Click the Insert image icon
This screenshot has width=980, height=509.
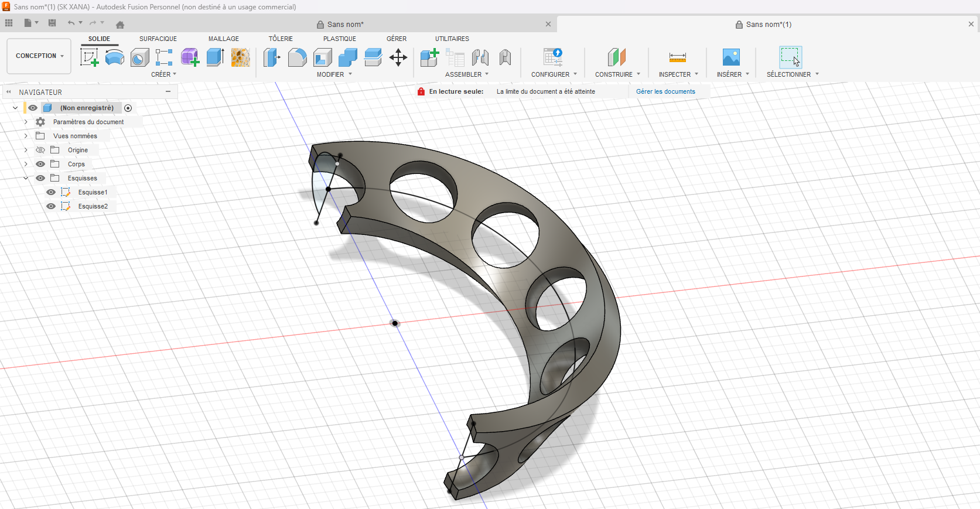pyautogui.click(x=731, y=57)
